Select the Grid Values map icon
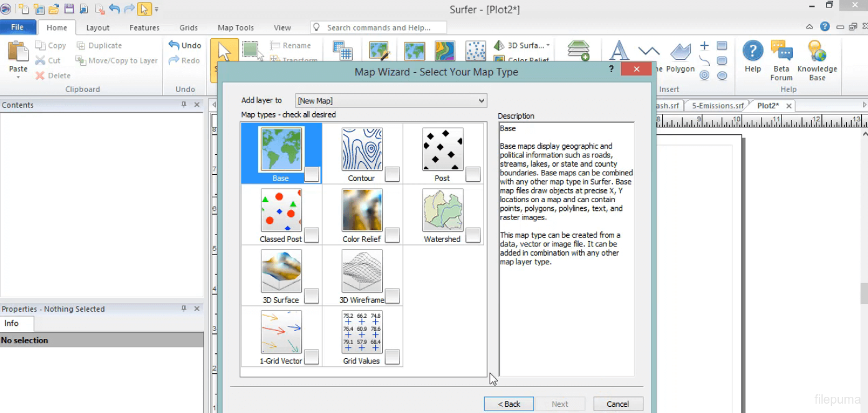Image resolution: width=868 pixels, height=413 pixels. coord(362,332)
